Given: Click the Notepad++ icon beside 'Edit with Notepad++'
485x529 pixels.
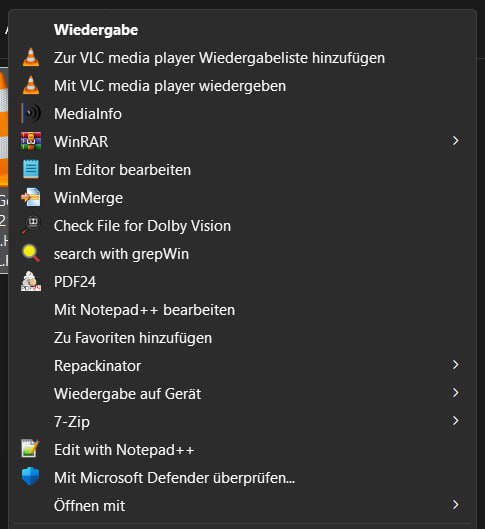Looking at the screenshot, I should (x=31, y=449).
